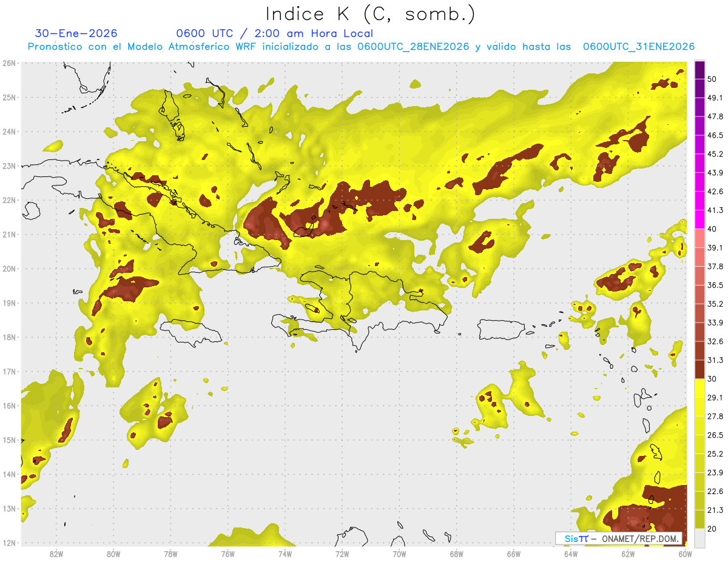Click the '26N' latitude label
This screenshot has height=562, width=728.
pos(8,63)
